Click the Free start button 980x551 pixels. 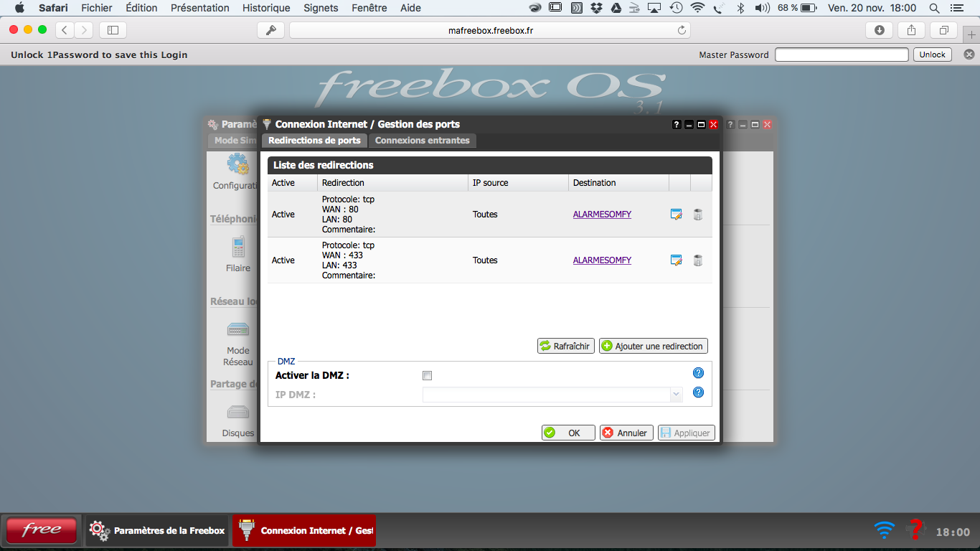click(42, 531)
